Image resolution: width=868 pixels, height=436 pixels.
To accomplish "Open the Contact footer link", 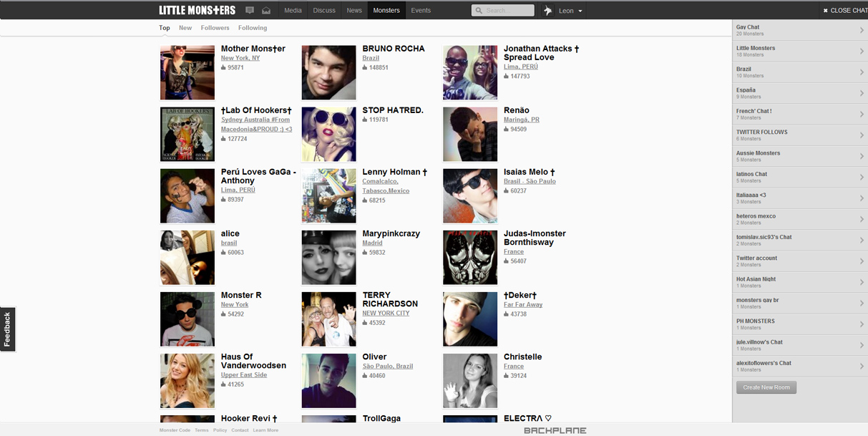I will point(240,430).
